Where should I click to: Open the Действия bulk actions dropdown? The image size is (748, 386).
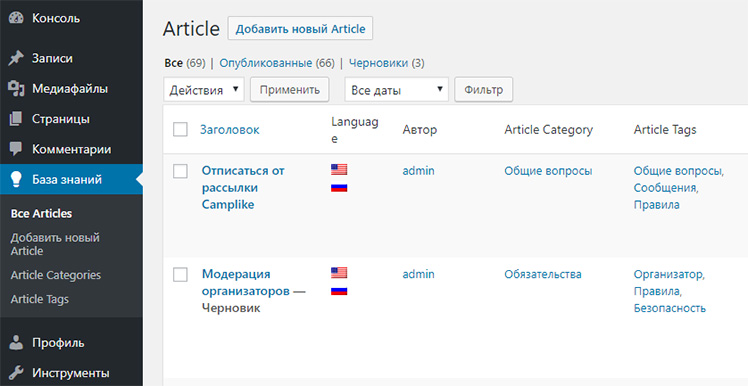204,90
